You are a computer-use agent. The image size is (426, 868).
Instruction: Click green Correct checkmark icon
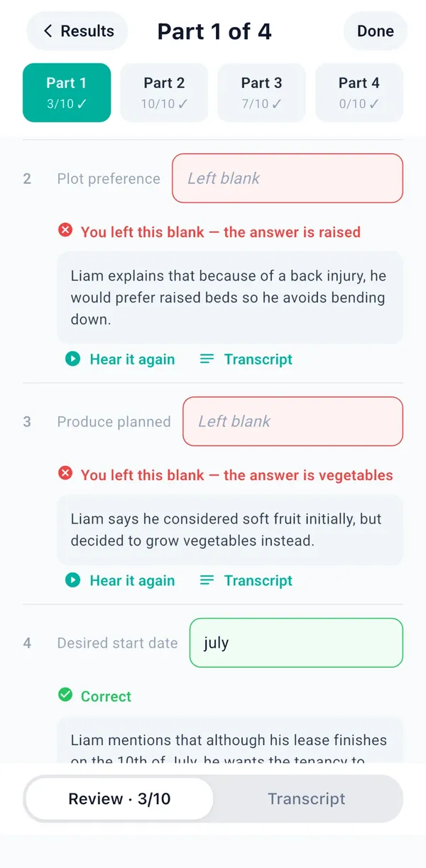click(x=65, y=695)
